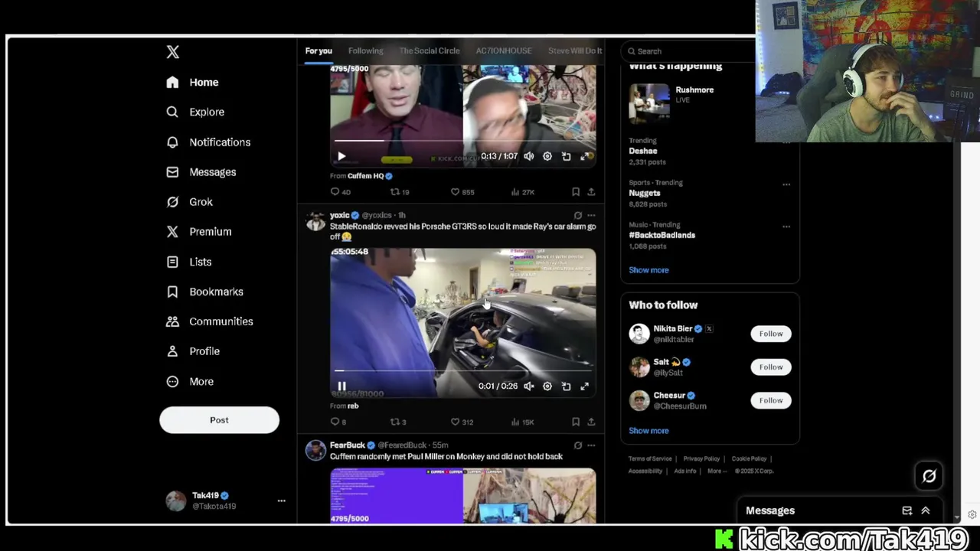980x551 pixels.
Task: Like the yoxic post with 312 likes
Action: point(462,422)
